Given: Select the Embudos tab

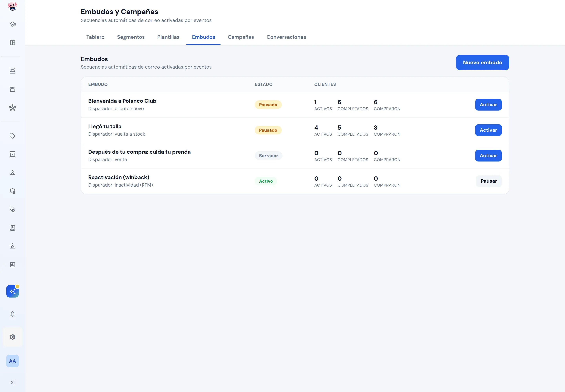Looking at the screenshot, I should pyautogui.click(x=204, y=37).
